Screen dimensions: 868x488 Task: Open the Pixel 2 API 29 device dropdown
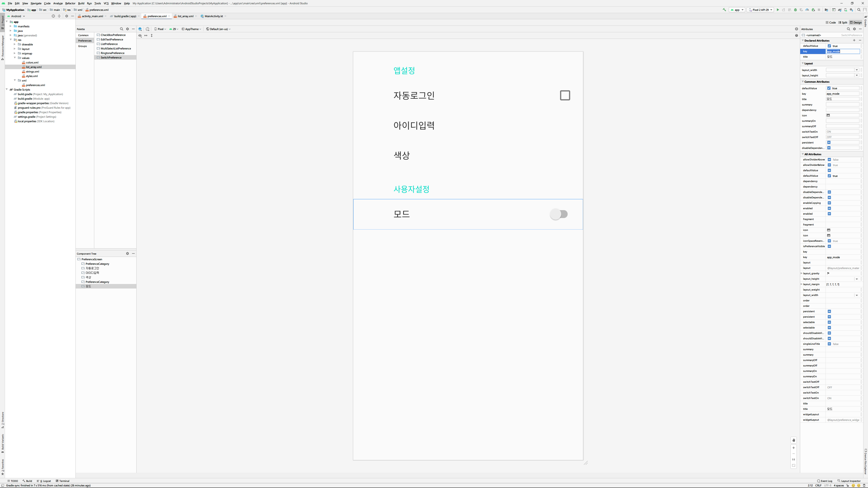coord(760,10)
